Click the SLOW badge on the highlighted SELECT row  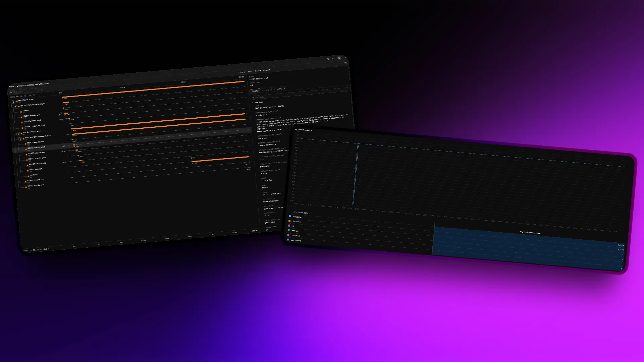[x=63, y=146]
